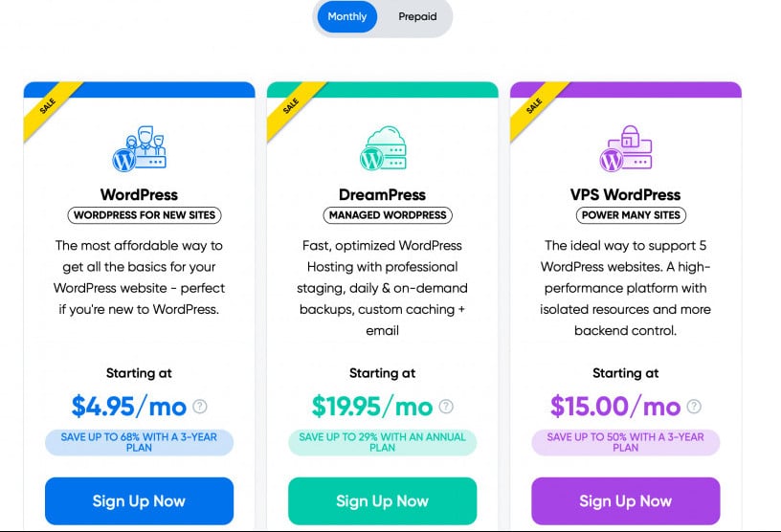The image size is (781, 532).
Task: Sign up for the DreamPress plan
Action: [x=382, y=501]
